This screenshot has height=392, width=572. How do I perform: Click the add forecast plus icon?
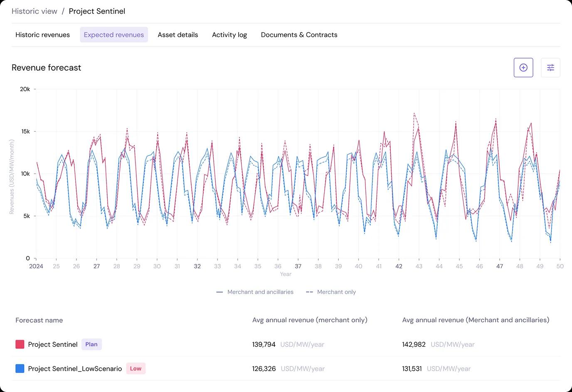[523, 68]
